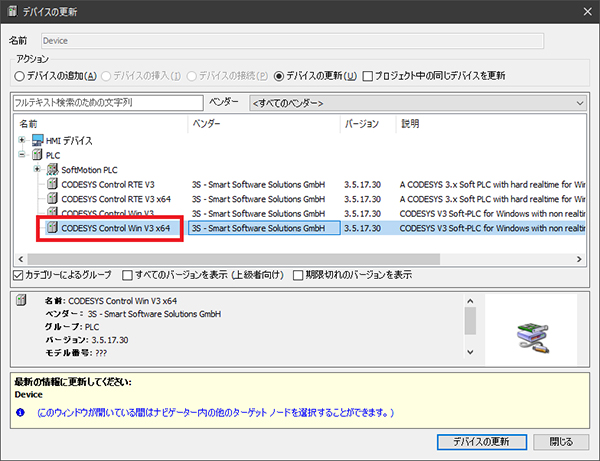Click the モデル番号: ??? detail line

[76, 353]
